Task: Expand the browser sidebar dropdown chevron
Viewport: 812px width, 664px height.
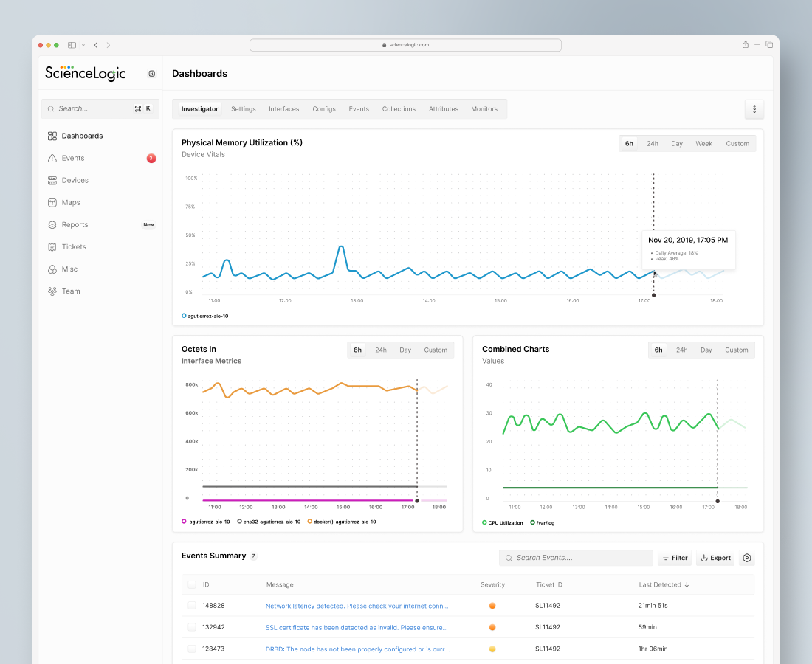Action: click(83, 45)
